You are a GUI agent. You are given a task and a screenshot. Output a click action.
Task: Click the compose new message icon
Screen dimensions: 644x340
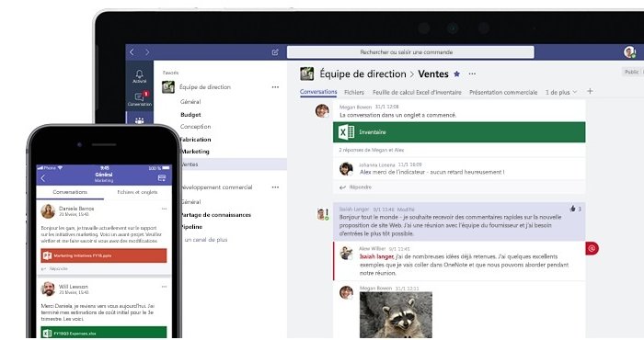tap(275, 52)
